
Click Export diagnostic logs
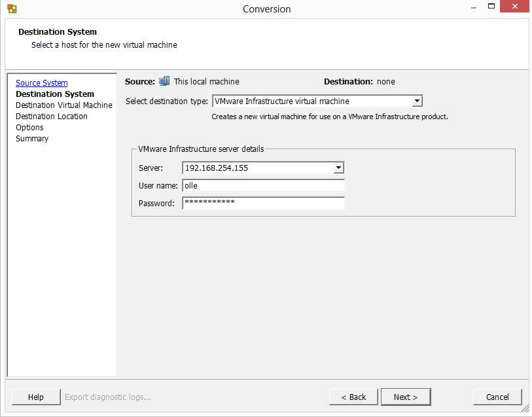tap(108, 397)
